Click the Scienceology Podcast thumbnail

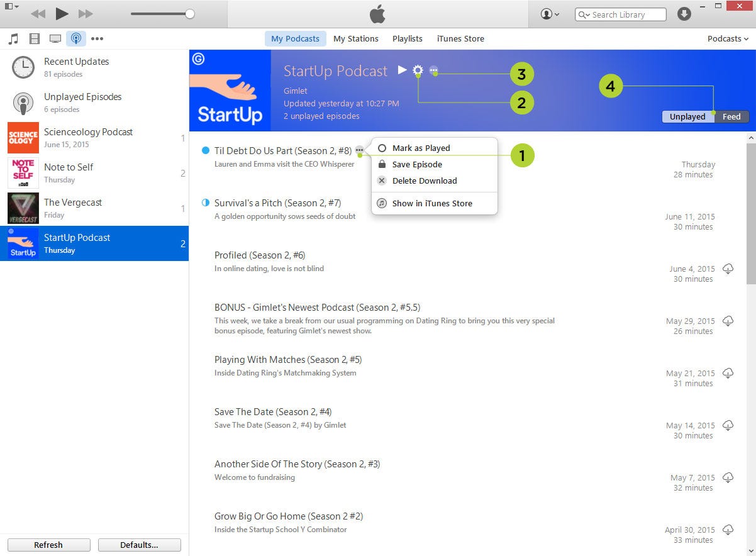click(23, 138)
